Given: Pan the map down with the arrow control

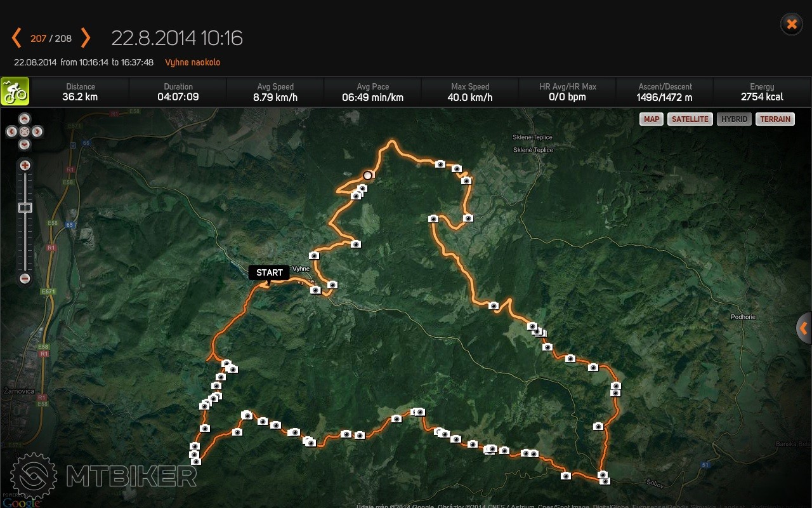Looking at the screenshot, I should coord(24,144).
